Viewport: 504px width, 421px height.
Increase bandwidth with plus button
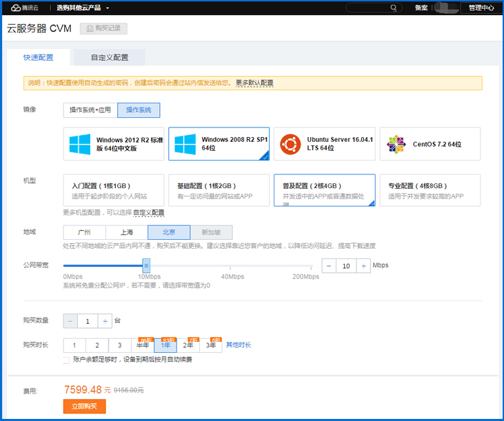[x=363, y=266]
